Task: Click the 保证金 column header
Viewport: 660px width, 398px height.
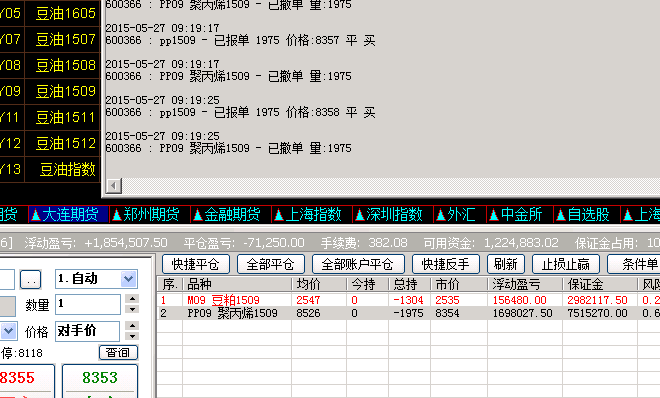Action: (600, 284)
